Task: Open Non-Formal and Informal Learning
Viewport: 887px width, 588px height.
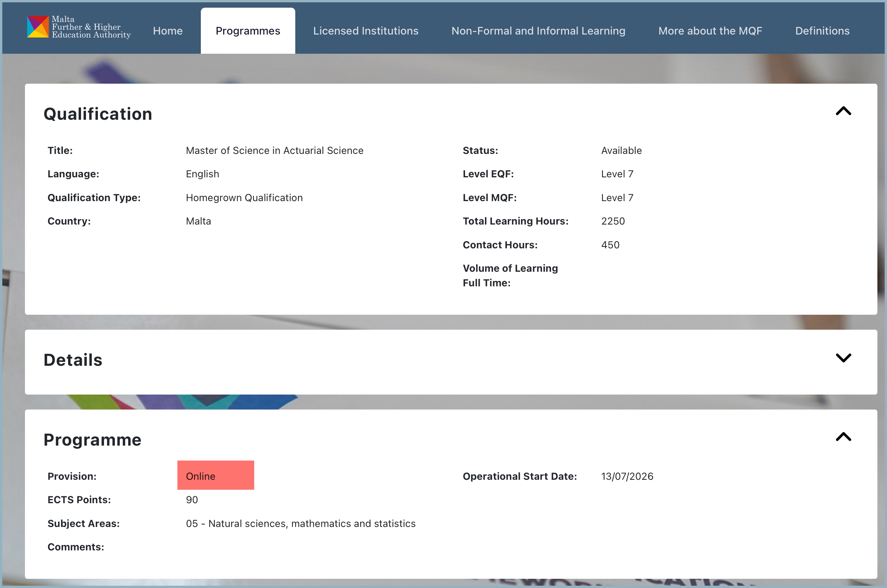Action: point(538,31)
